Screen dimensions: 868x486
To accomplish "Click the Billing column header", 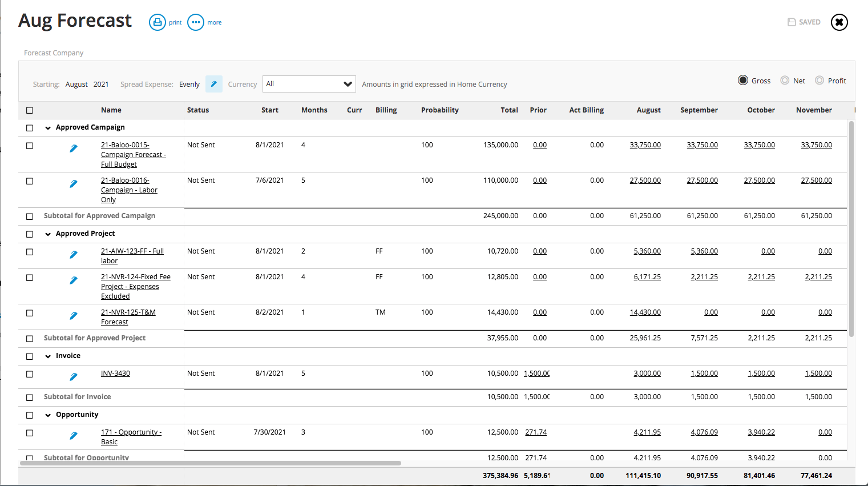I will point(386,110).
